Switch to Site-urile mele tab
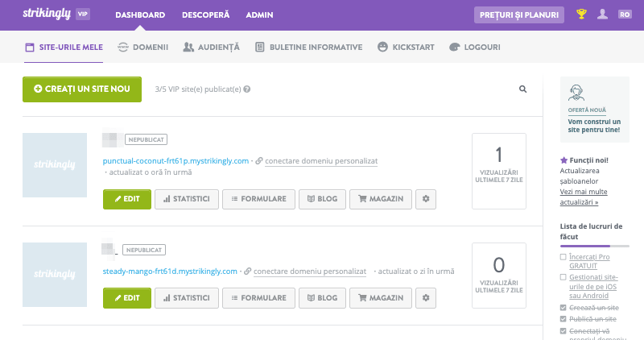 pyautogui.click(x=64, y=48)
